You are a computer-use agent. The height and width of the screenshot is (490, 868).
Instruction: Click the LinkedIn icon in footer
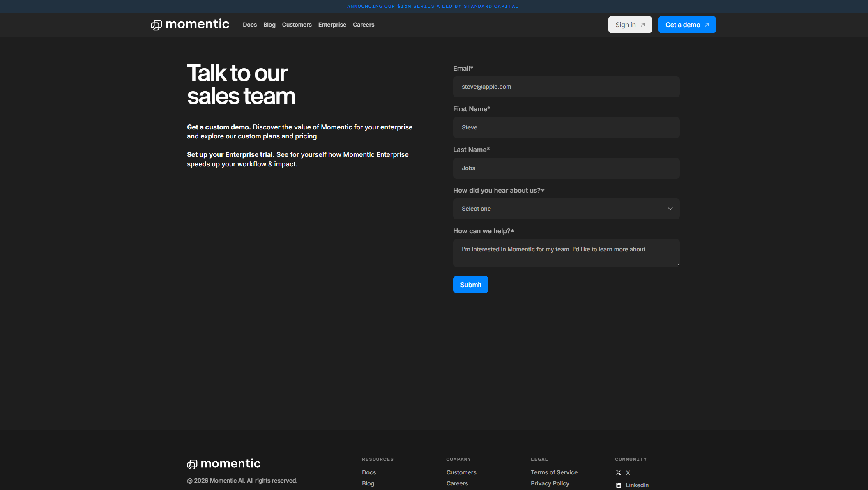click(618, 485)
